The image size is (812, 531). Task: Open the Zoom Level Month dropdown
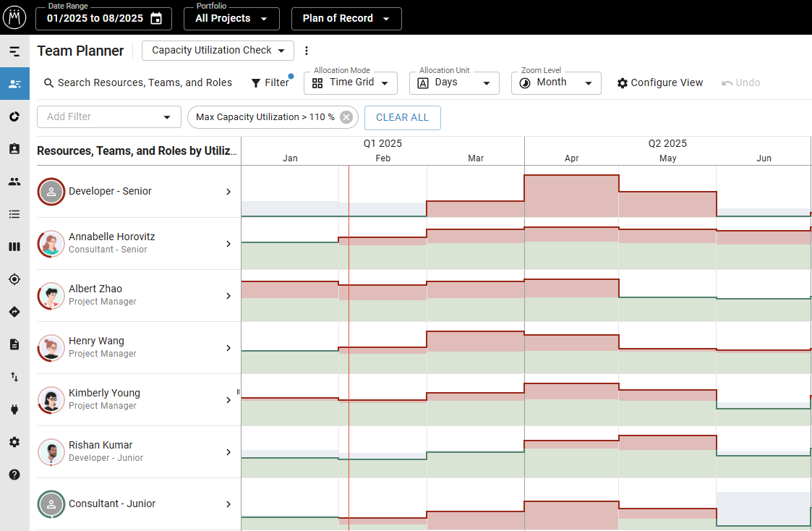556,82
